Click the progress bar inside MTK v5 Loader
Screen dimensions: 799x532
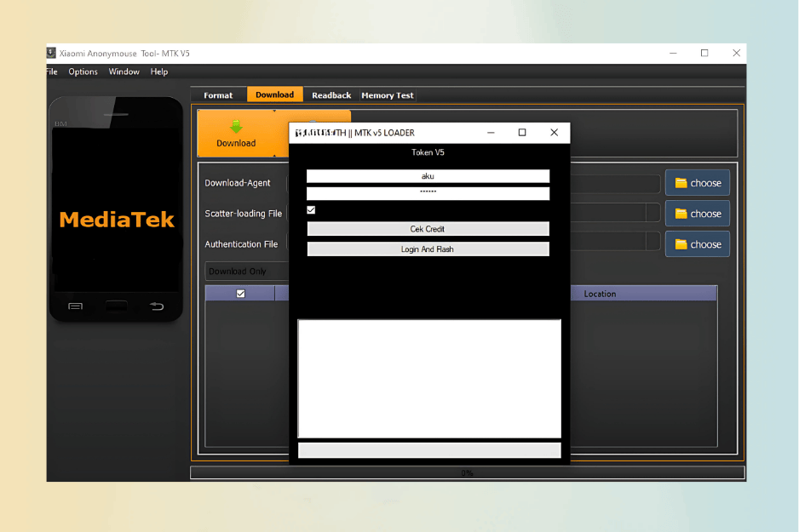coord(429,450)
